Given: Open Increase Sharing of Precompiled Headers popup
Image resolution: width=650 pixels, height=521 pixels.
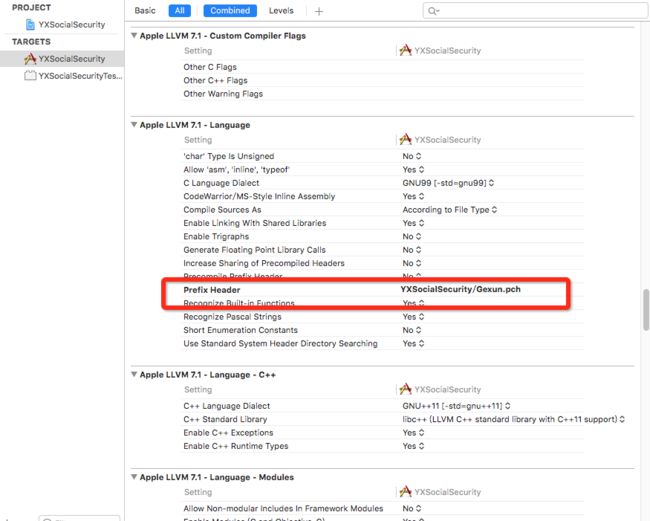Looking at the screenshot, I should click(x=412, y=263).
